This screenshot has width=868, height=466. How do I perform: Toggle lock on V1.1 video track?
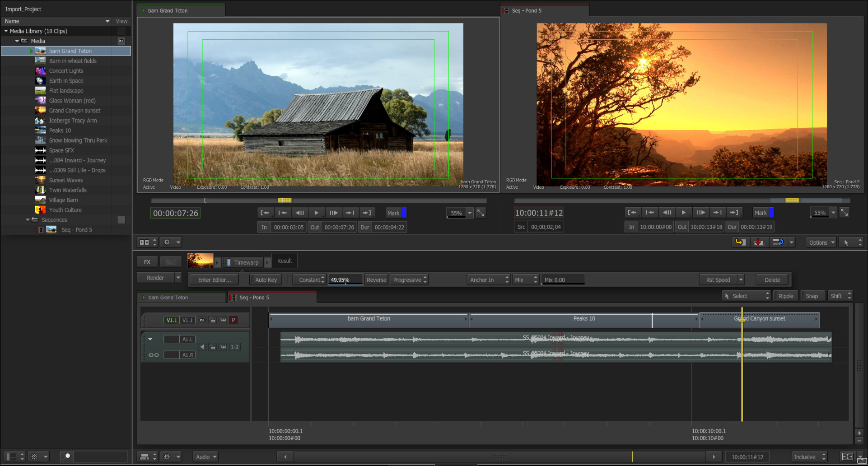[x=212, y=320]
